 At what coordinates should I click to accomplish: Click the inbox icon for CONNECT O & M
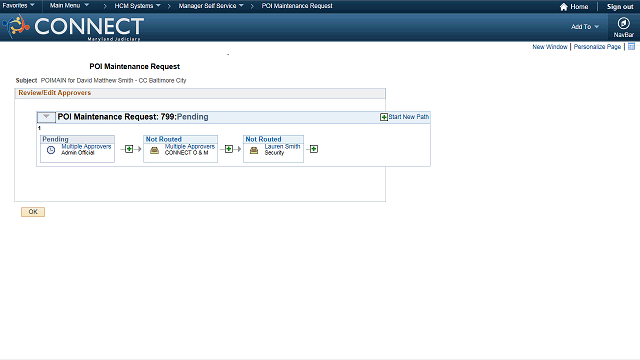154,150
